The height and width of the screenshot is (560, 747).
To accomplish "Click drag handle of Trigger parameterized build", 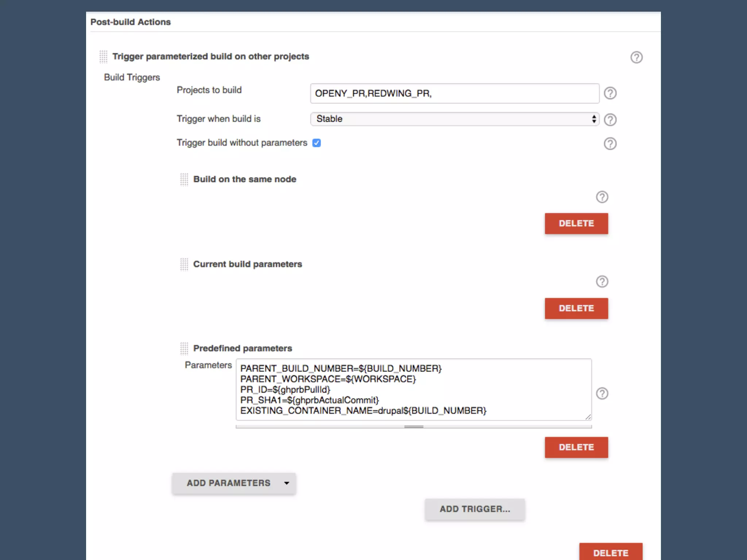I will pyautogui.click(x=104, y=57).
